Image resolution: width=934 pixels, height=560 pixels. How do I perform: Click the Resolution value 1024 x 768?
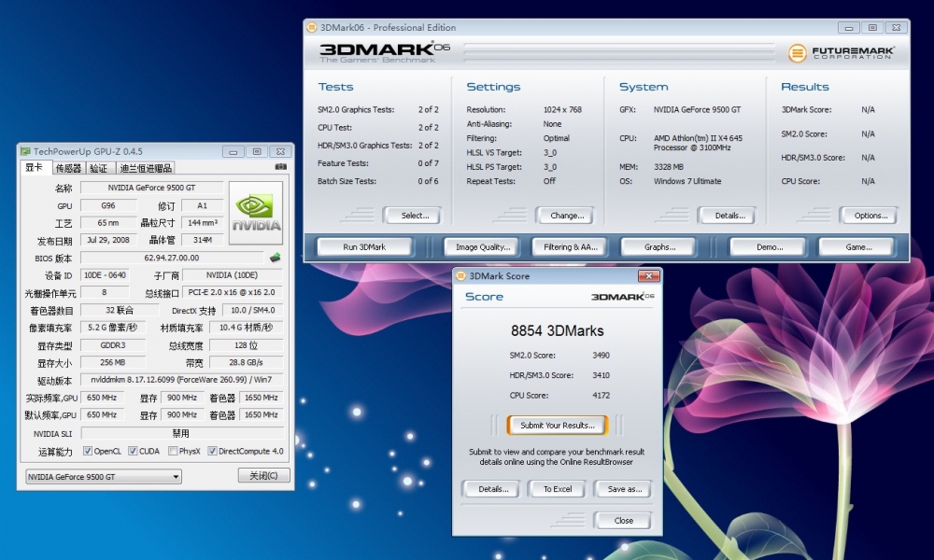click(x=562, y=109)
